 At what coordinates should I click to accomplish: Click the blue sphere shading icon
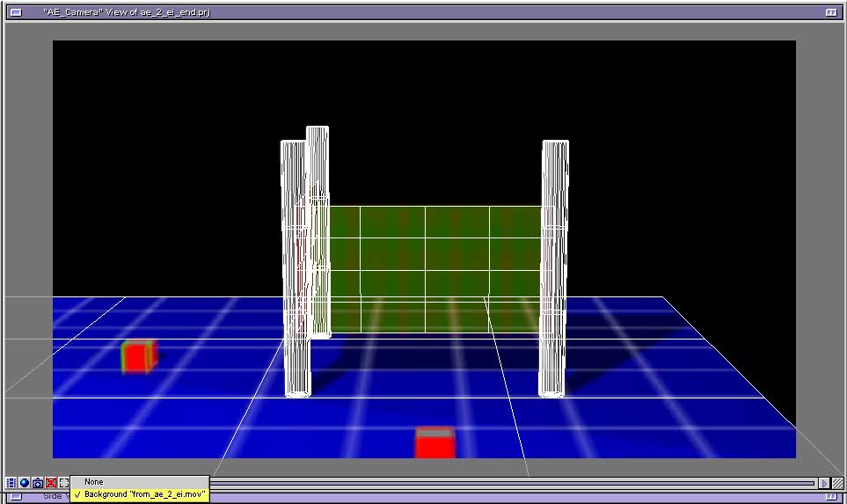[25, 483]
